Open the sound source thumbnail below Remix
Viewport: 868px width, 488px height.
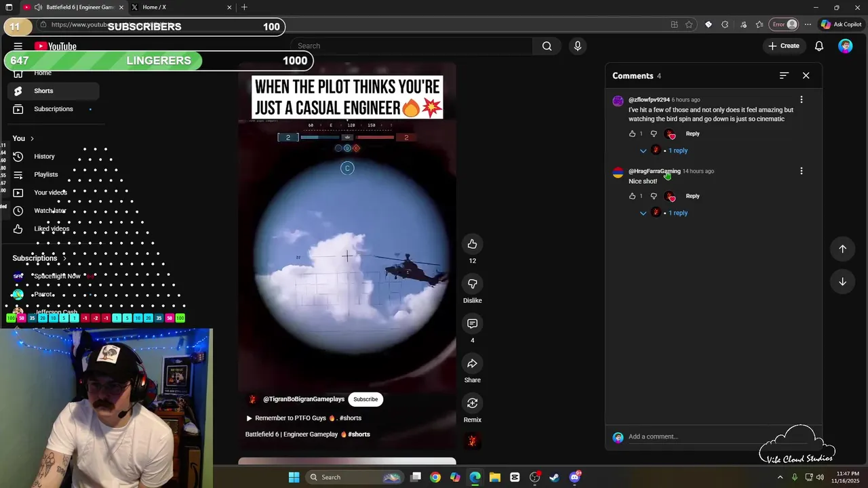[x=473, y=442]
